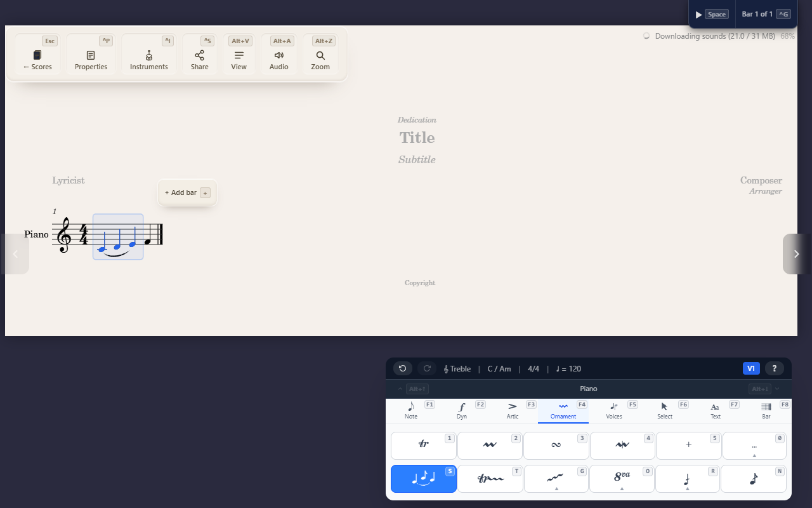
Task: Open the Zoom control
Action: coord(320,55)
